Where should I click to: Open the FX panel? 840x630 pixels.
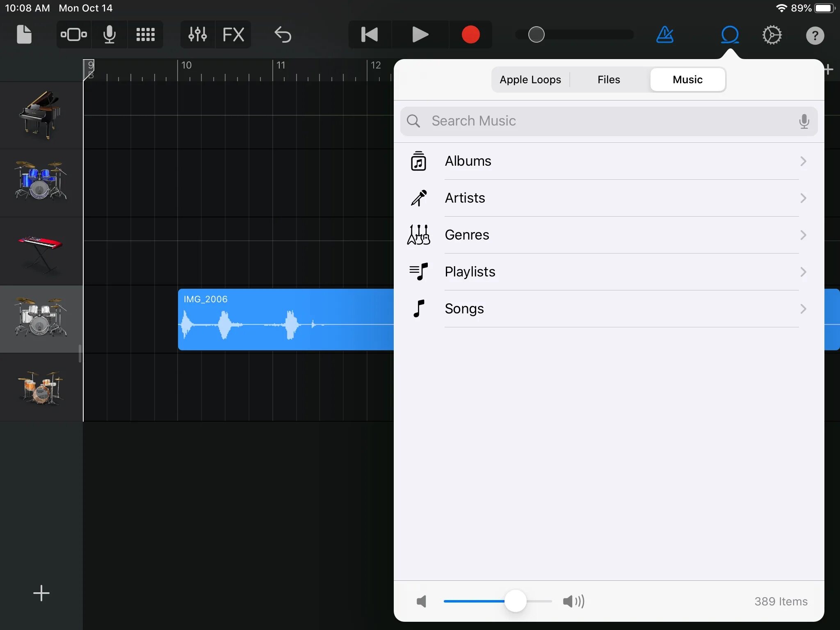[x=233, y=35]
